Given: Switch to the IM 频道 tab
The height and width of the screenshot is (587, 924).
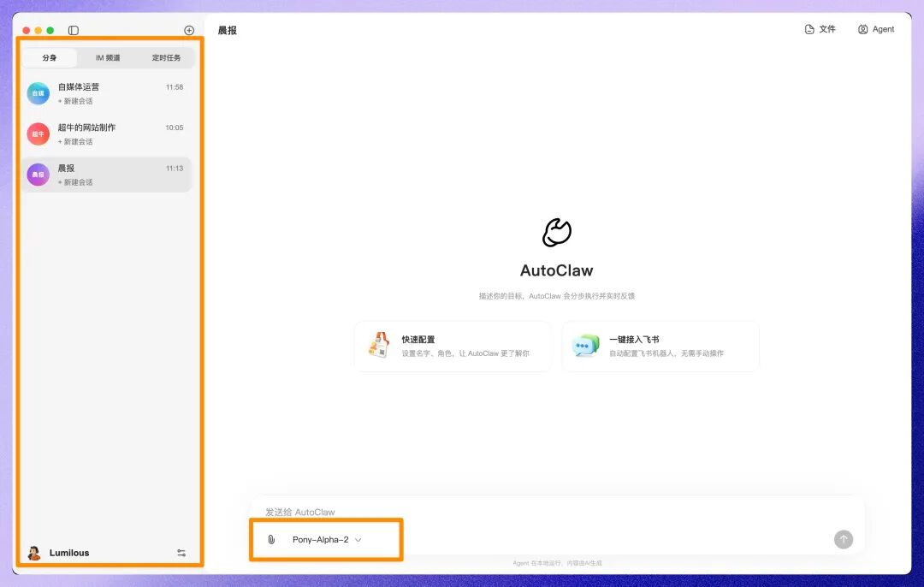Looking at the screenshot, I should coord(108,57).
